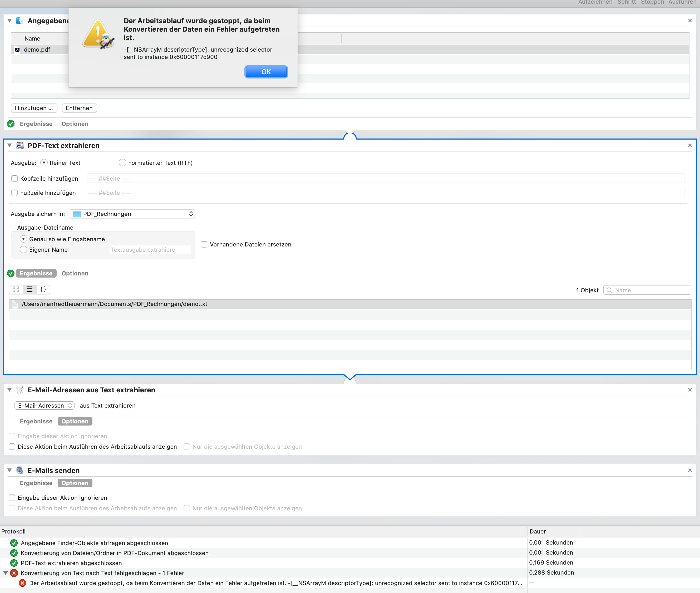Close E-Mail-Adressen aus Text extrahieren action
This screenshot has height=593, width=700.
coord(690,390)
